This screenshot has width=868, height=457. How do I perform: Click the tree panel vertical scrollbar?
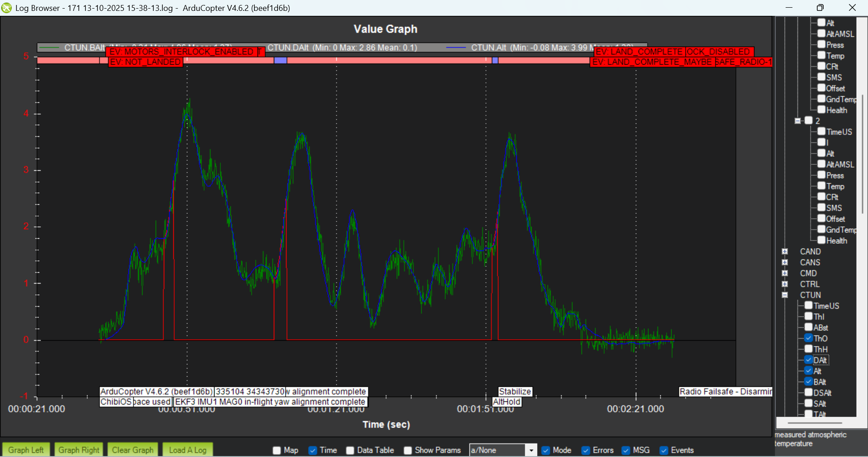(x=862, y=149)
